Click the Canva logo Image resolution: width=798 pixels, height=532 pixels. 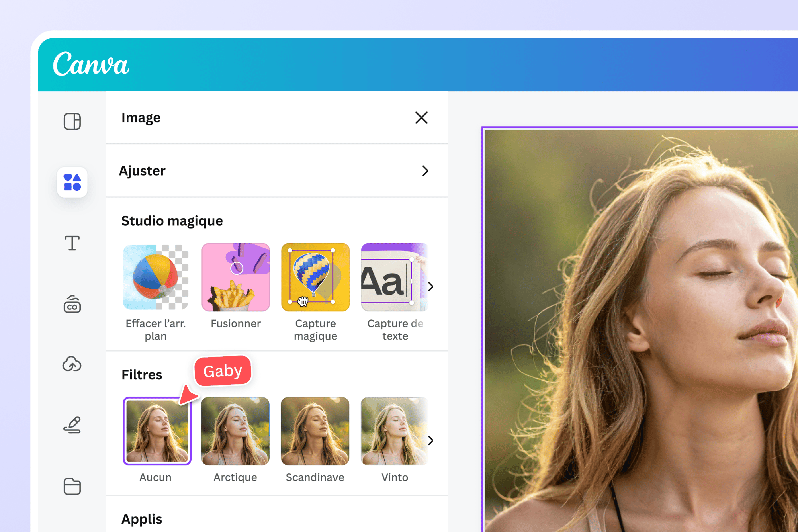91,63
